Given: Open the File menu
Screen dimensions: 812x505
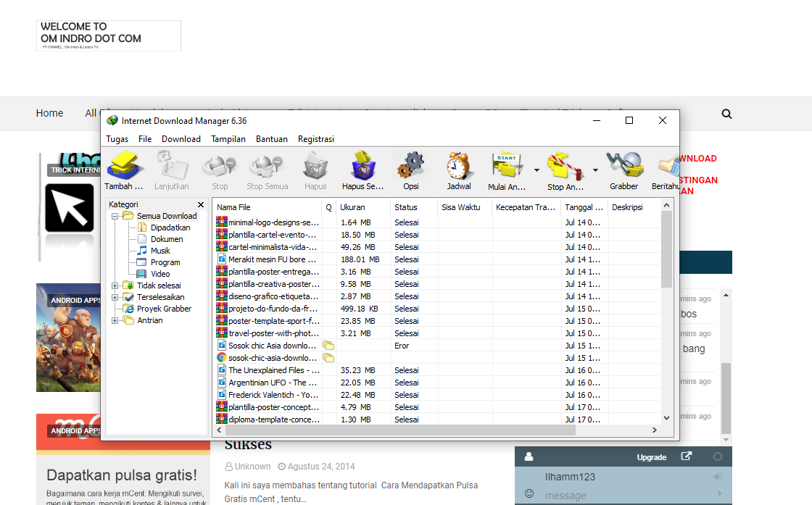Looking at the screenshot, I should [145, 139].
